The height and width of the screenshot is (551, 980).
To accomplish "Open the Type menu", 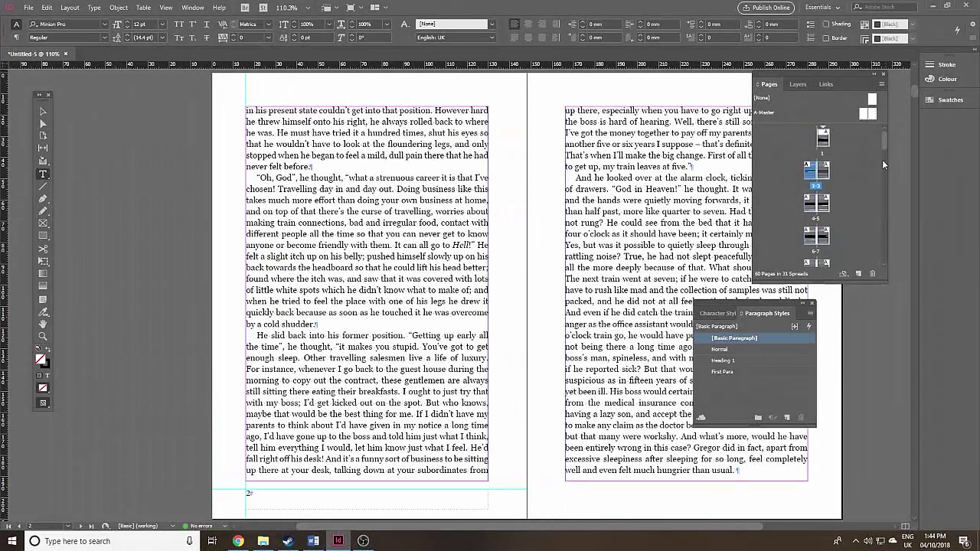I will (x=94, y=8).
